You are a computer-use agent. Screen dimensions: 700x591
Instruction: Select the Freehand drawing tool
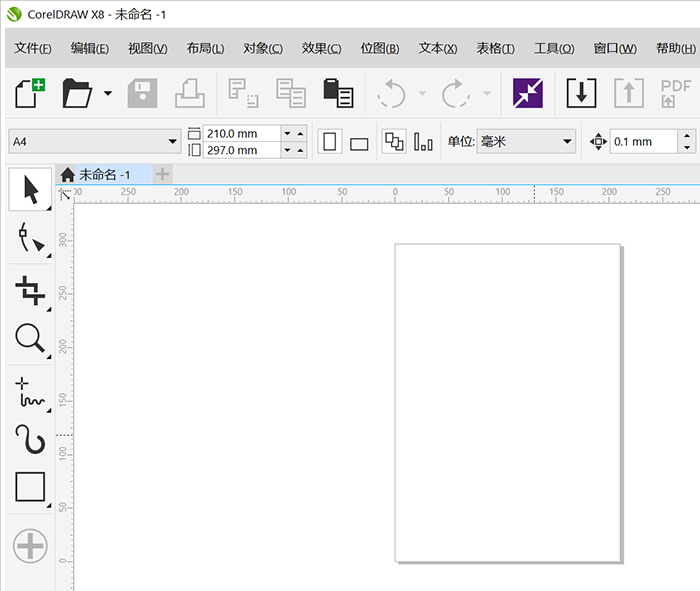30,392
